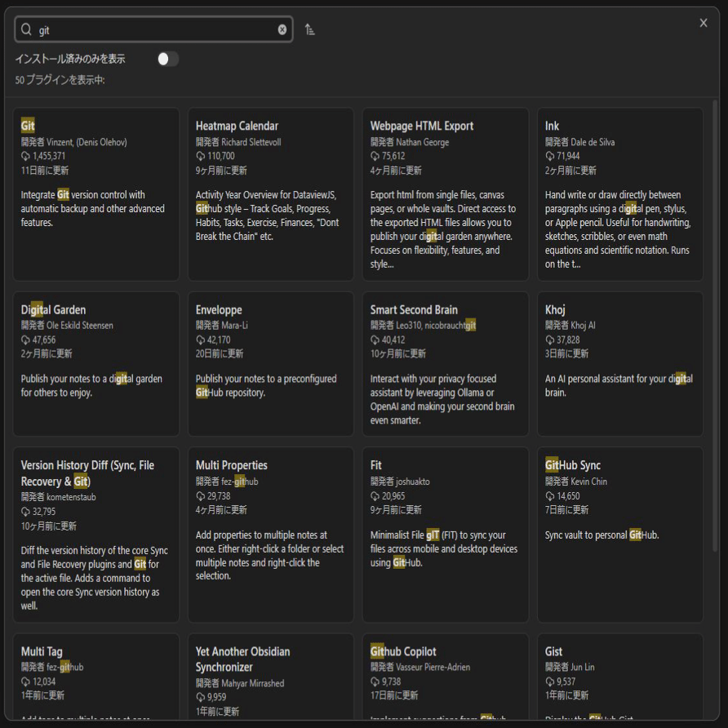
Task: Click the download icon beside 75,612
Action: (375, 156)
